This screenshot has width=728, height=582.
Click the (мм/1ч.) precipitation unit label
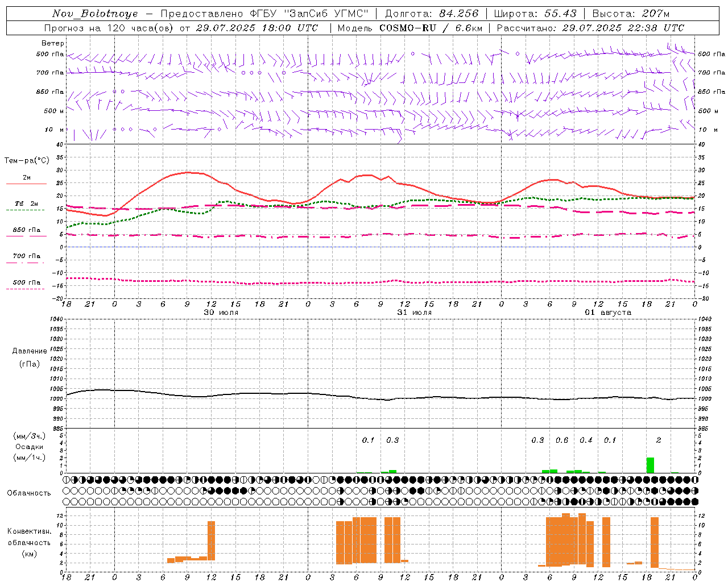coord(30,458)
